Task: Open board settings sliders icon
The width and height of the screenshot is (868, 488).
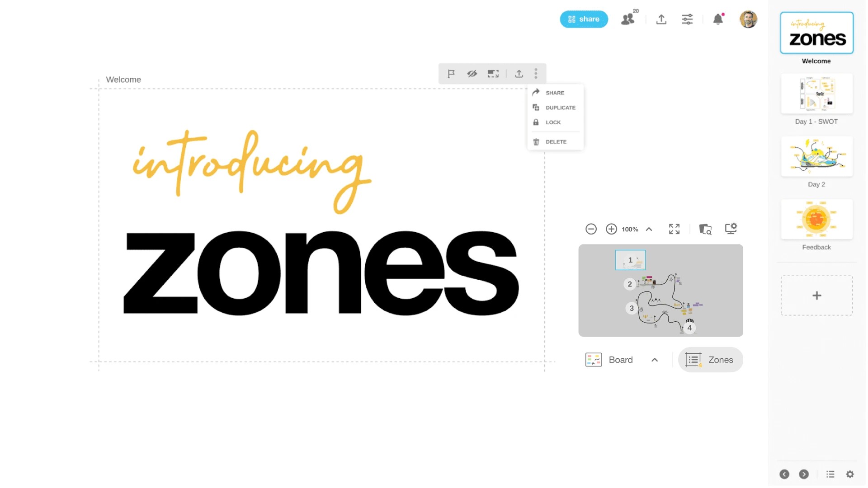Action: coord(687,19)
